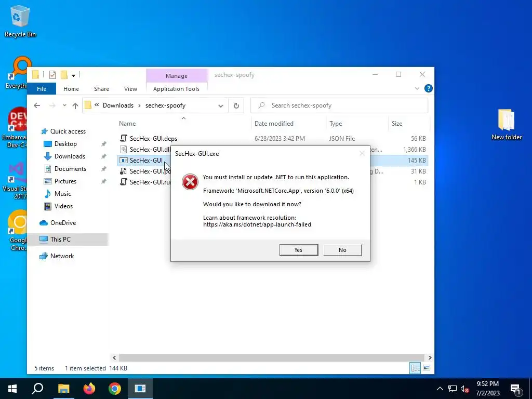This screenshot has height=399, width=532.
Task: Launch Firefox from the taskbar
Action: (89, 389)
